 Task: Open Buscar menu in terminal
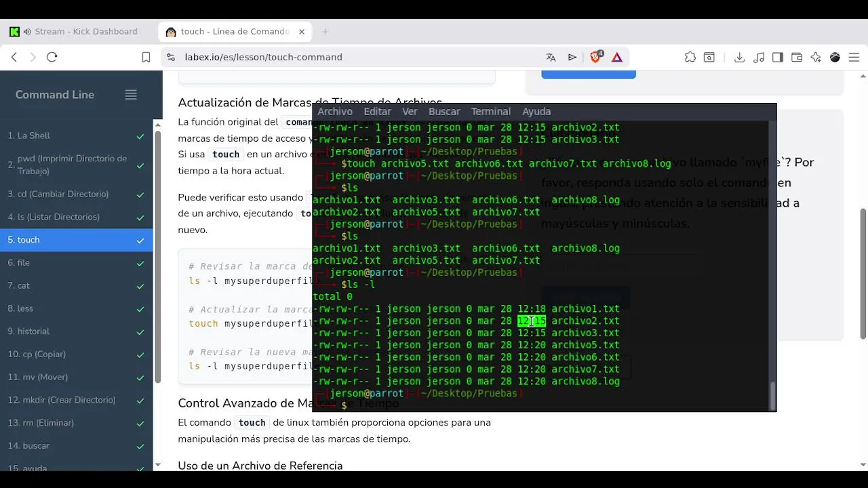pos(444,112)
